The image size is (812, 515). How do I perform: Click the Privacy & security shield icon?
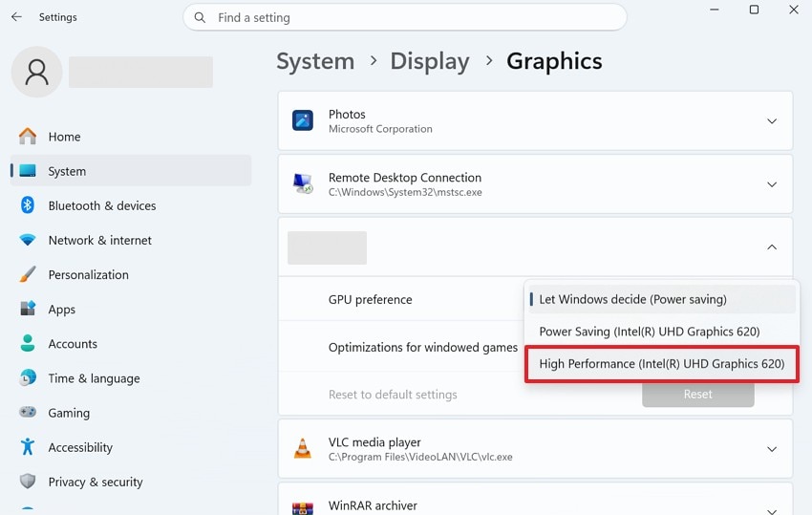(x=28, y=482)
